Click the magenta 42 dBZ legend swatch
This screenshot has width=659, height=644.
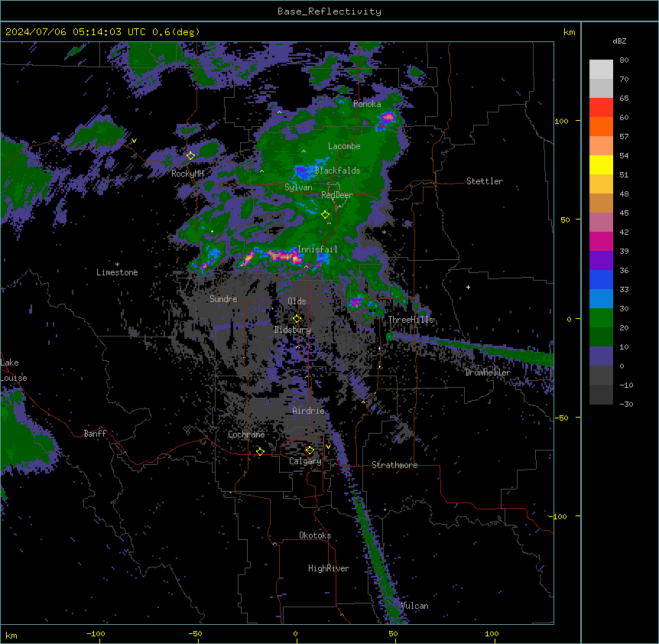(x=601, y=241)
